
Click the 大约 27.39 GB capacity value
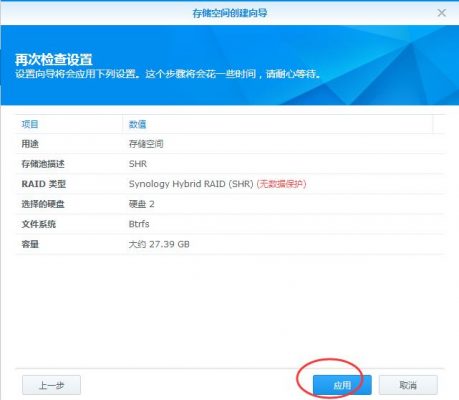[159, 244]
